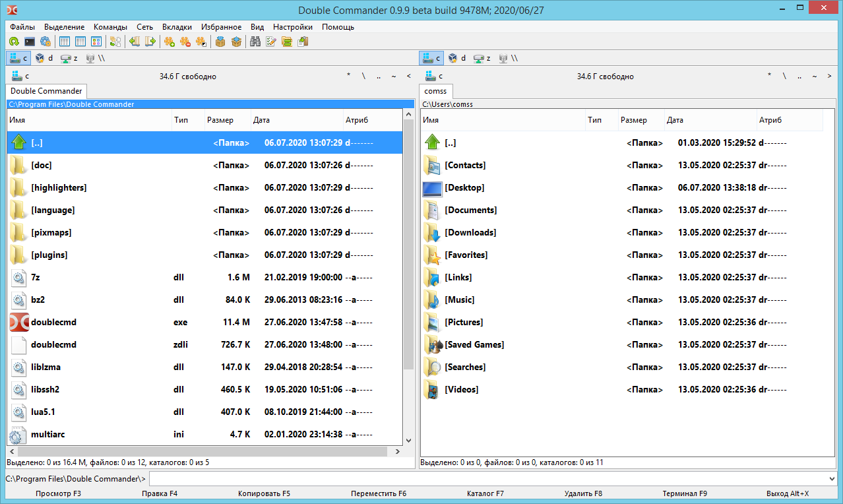This screenshot has height=504, width=843.
Task: Open network \\ in left drive bar
Action: coord(95,58)
